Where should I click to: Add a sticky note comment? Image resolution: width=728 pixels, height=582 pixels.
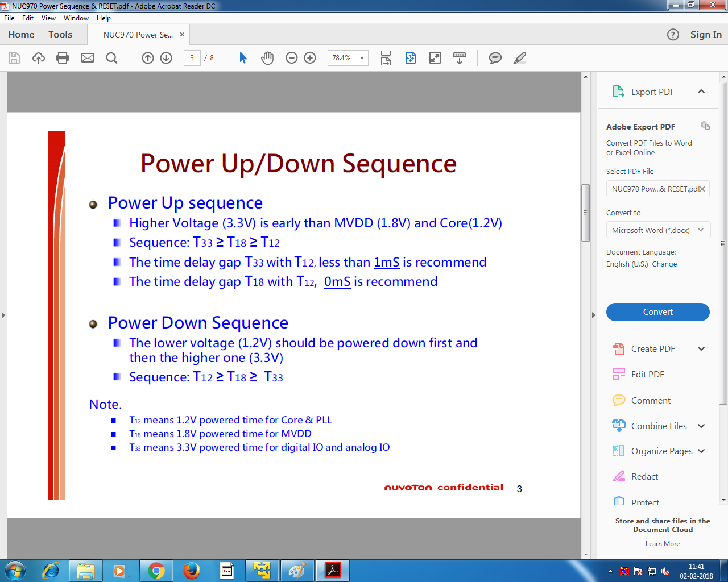(495, 58)
